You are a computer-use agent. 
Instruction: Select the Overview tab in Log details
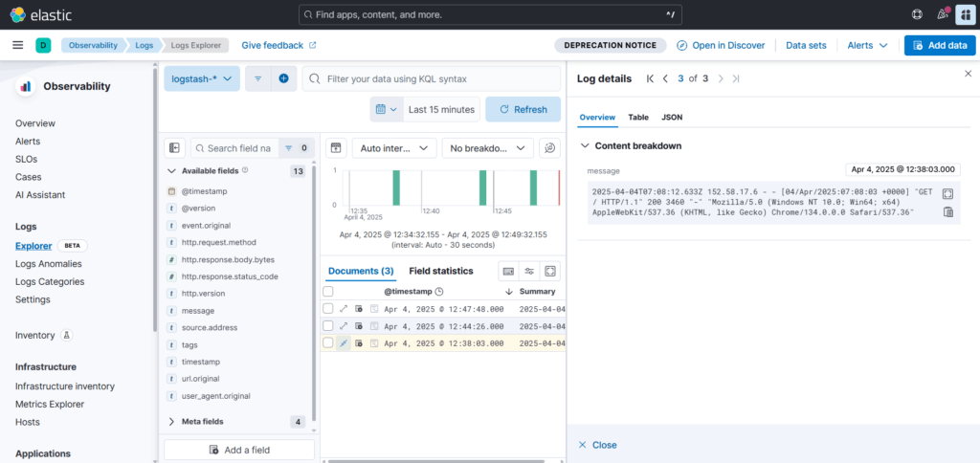597,117
